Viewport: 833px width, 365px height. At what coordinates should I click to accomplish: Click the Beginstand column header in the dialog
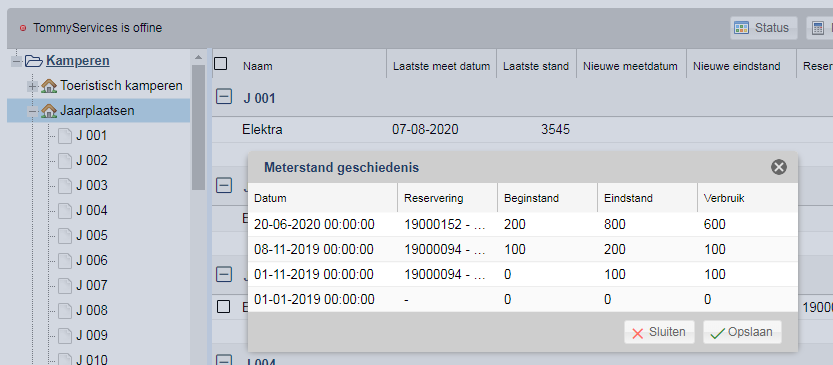547,198
